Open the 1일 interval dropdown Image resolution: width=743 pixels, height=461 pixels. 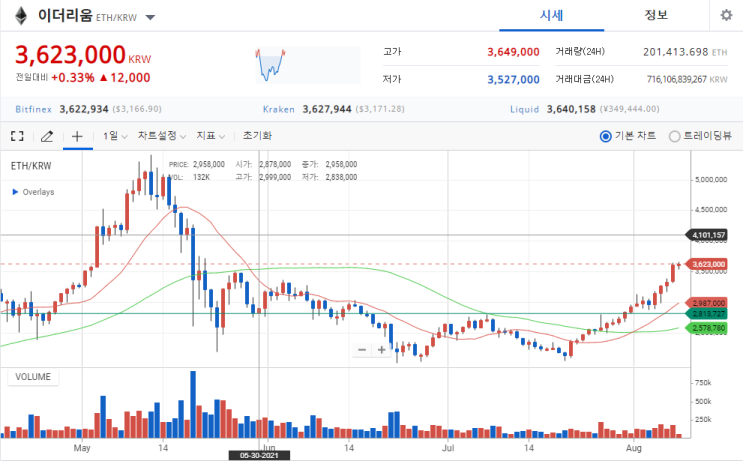[115, 136]
